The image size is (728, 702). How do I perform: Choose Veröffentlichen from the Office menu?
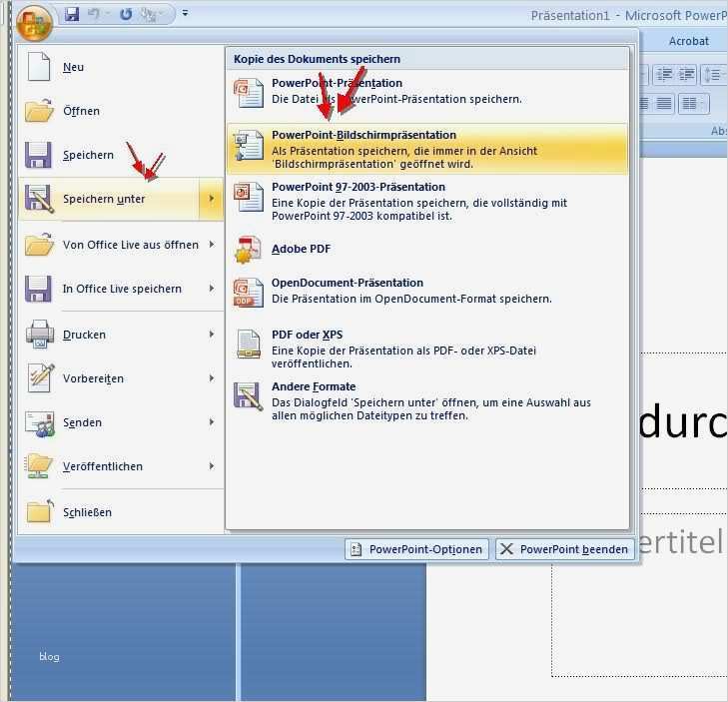coord(121,466)
